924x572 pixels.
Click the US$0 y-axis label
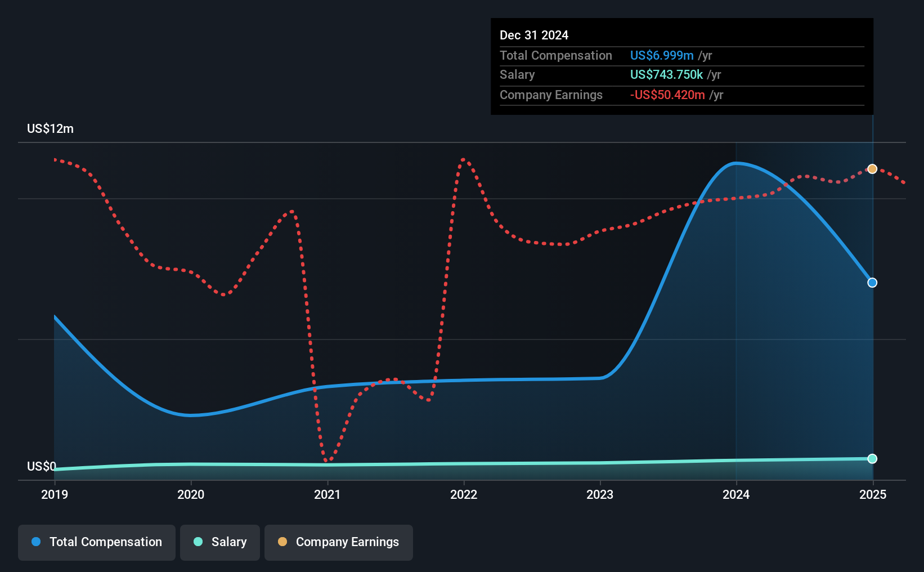point(42,466)
